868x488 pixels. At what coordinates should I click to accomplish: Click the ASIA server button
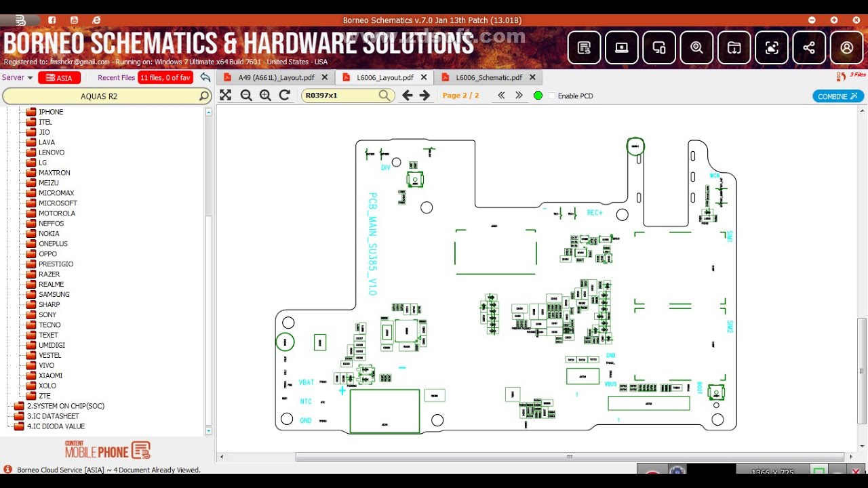[60, 78]
